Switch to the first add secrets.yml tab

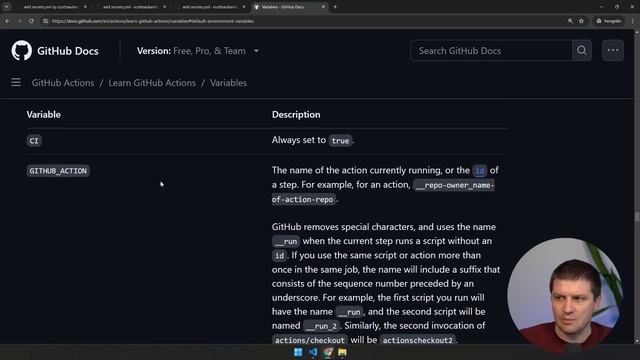(51, 7)
